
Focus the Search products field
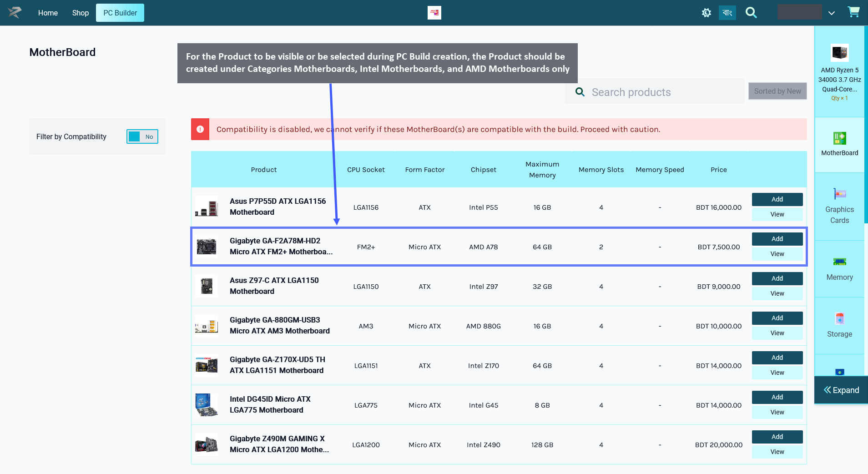(654, 92)
